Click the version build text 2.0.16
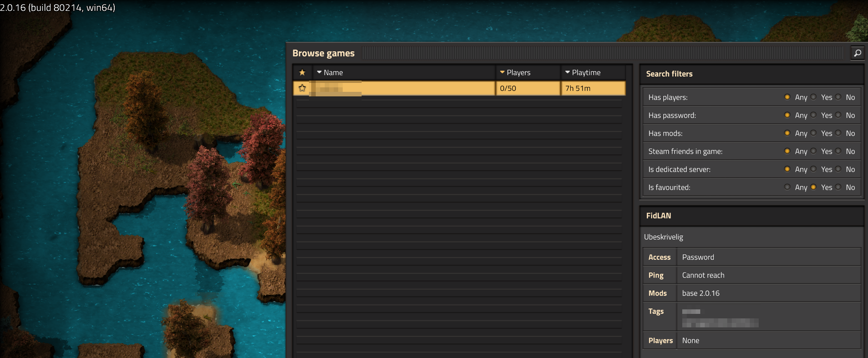The height and width of the screenshot is (358, 868). 58,8
